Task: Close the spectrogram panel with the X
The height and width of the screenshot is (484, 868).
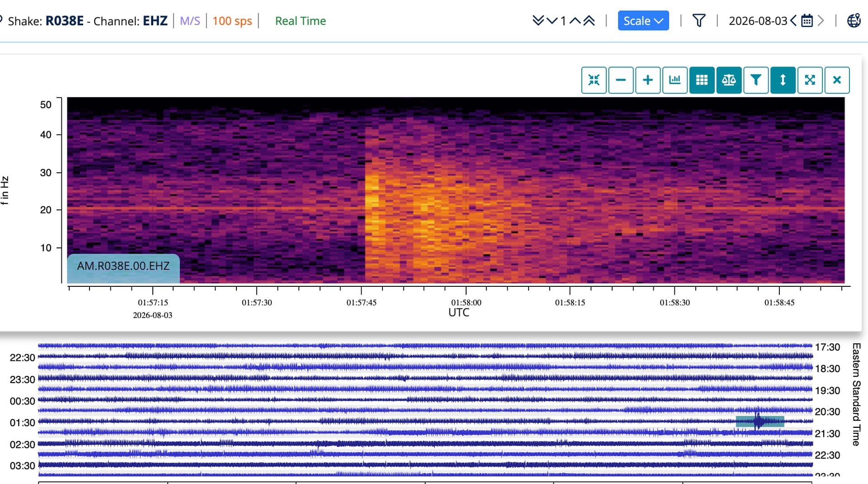Action: click(837, 80)
